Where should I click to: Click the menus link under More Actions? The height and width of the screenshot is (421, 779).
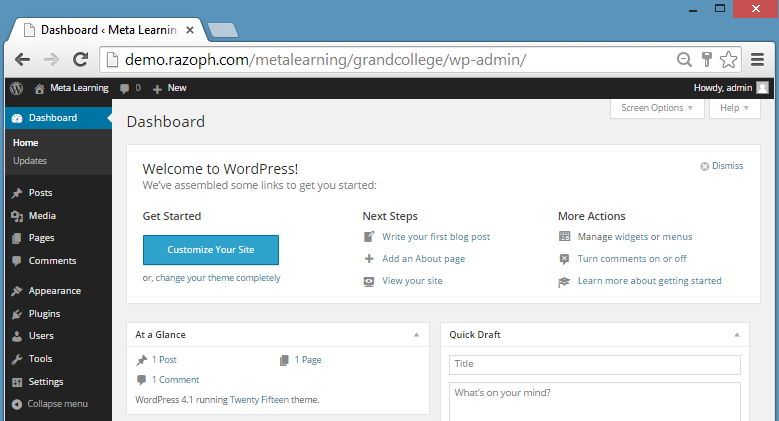pos(677,237)
